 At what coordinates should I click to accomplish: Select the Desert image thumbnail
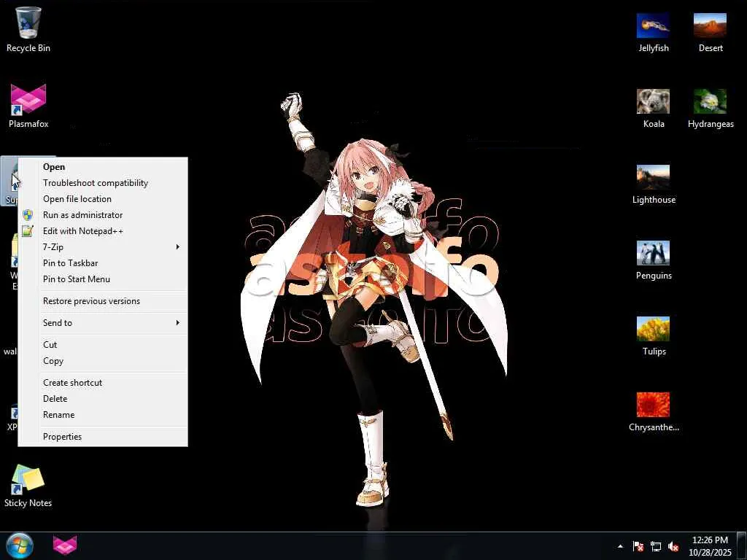coord(711,31)
